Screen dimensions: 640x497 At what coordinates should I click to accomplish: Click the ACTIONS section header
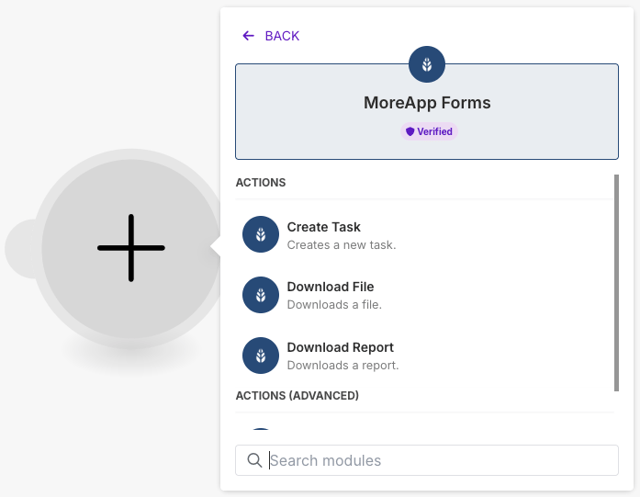click(260, 183)
